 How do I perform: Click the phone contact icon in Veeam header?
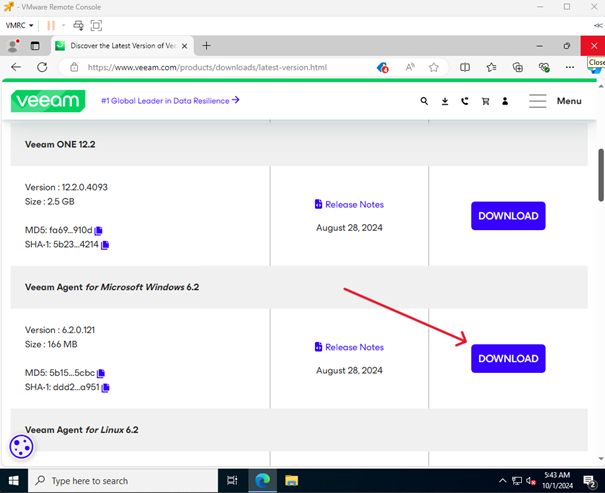pos(465,101)
